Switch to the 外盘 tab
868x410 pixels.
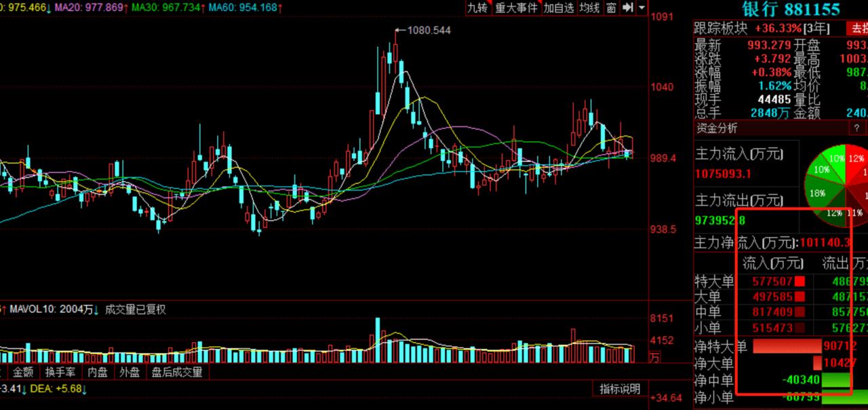[130, 372]
